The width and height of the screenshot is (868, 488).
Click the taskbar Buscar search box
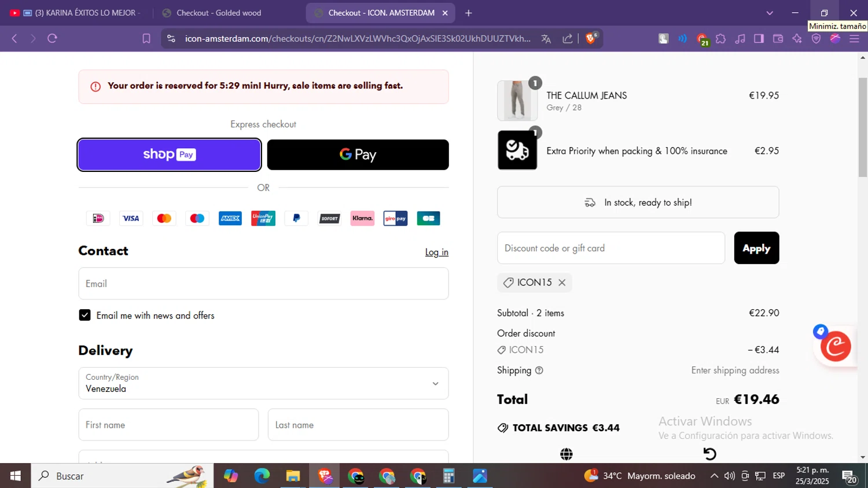(x=122, y=476)
